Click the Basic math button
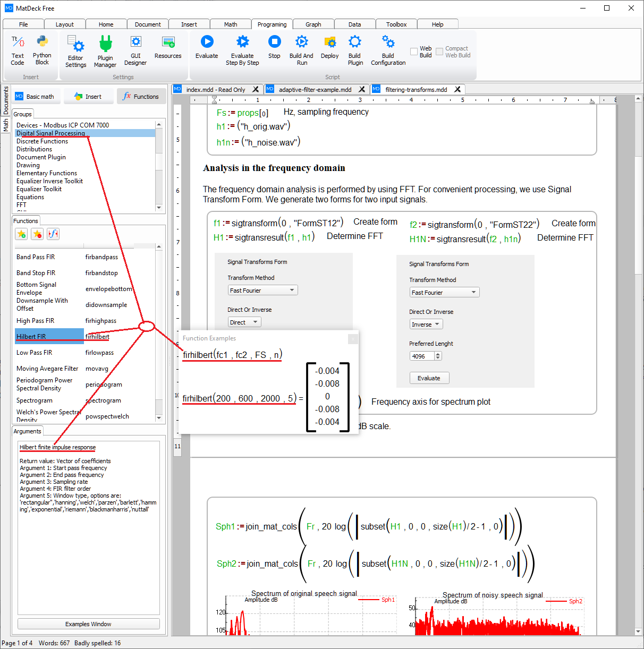 (35, 97)
